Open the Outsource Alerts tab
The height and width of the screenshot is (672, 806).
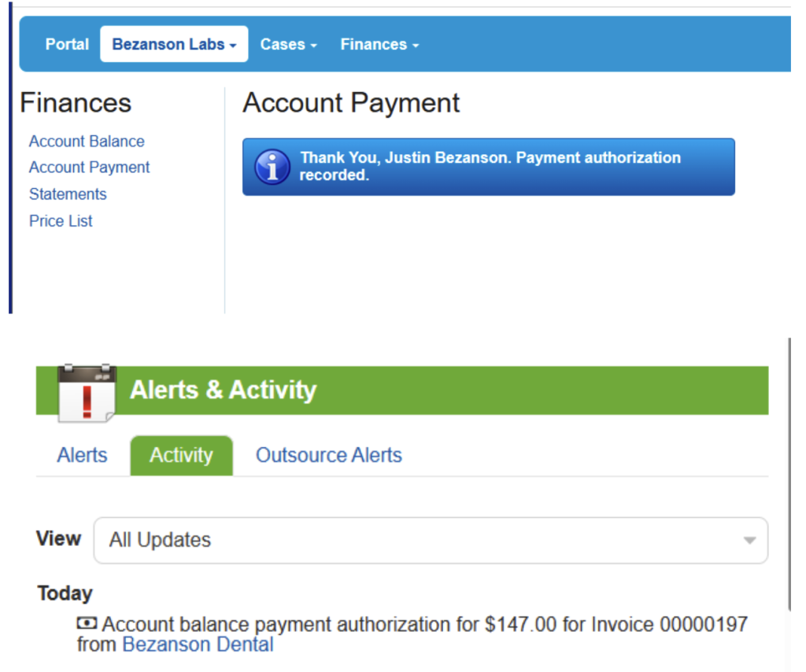(328, 455)
